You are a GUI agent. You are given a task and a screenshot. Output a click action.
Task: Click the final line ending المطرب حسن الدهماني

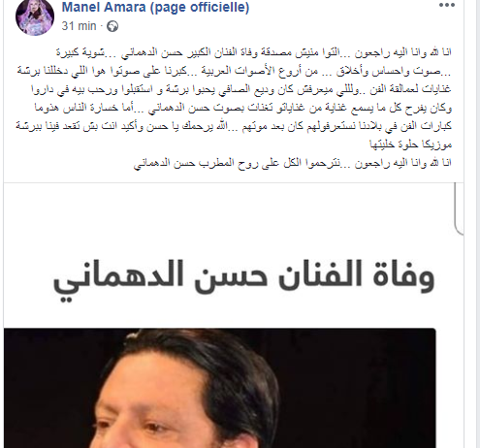coord(293,163)
